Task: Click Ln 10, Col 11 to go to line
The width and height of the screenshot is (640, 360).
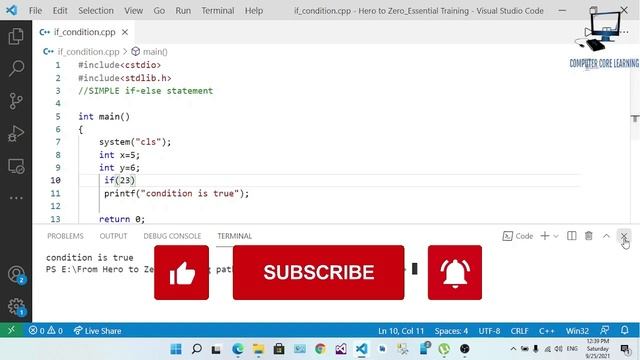Action: click(x=401, y=331)
